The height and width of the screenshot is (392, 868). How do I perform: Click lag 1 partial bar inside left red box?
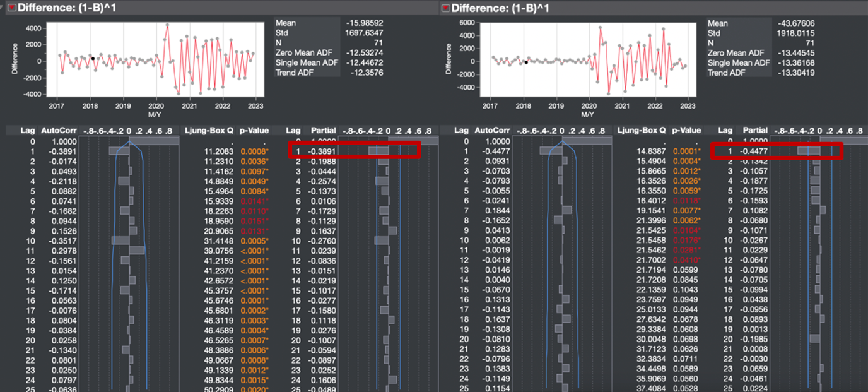[378, 151]
